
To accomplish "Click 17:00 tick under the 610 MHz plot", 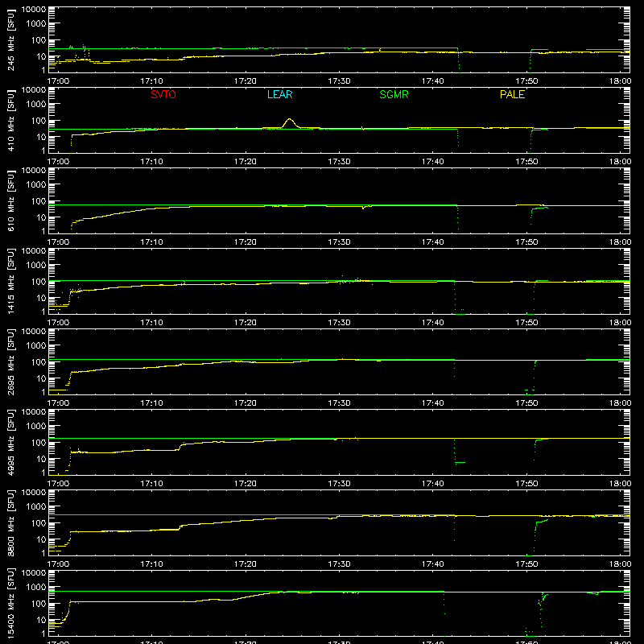I will 58,242.
